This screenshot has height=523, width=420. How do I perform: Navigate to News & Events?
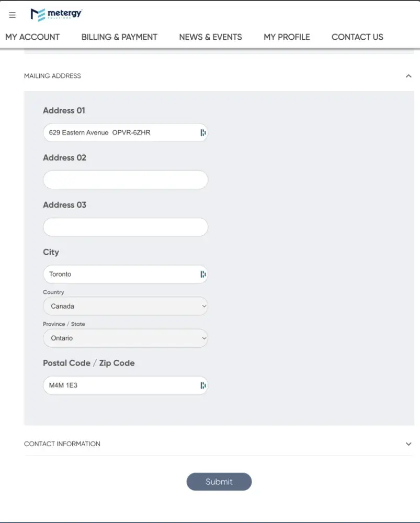click(210, 37)
